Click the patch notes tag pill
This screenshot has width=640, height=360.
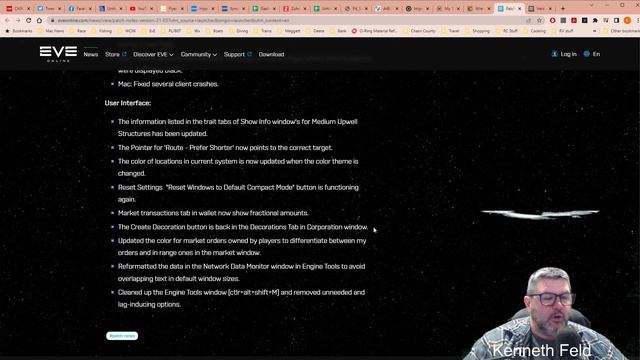click(122, 336)
